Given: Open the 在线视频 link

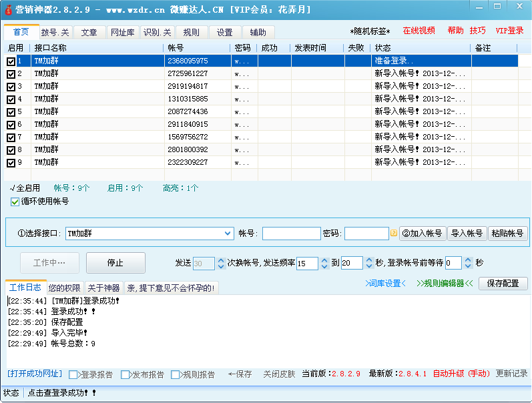Looking at the screenshot, I should (x=419, y=31).
